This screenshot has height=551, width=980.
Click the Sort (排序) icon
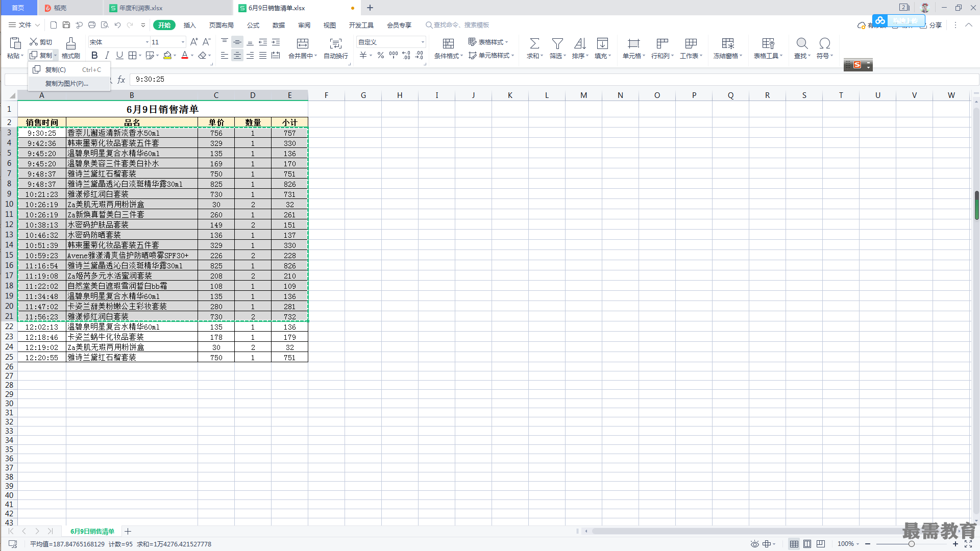coord(580,43)
